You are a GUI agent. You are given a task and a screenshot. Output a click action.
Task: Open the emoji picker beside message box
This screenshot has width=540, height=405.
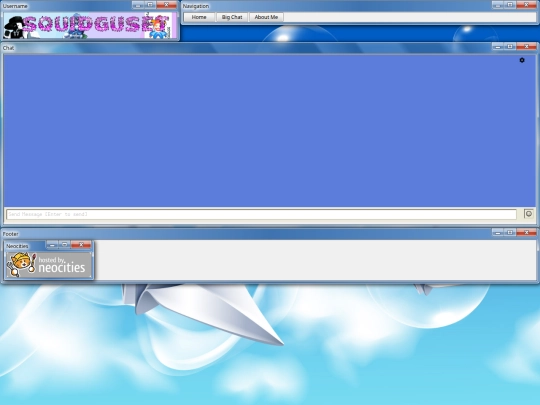pos(529,214)
